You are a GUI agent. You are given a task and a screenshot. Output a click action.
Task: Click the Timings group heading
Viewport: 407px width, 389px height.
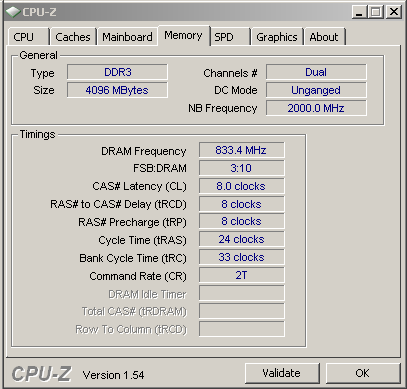(x=37, y=134)
